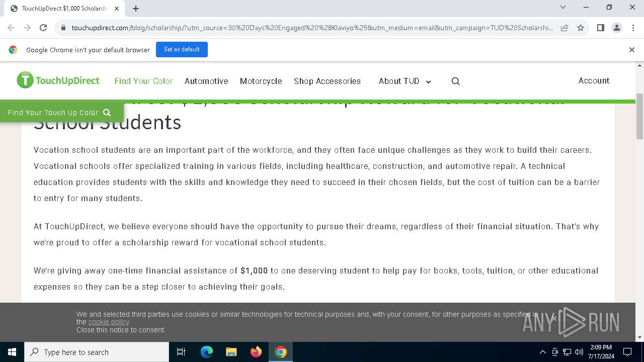Click the scrollbar up arrow
The height and width of the screenshot is (362, 644).
pos(640,66)
